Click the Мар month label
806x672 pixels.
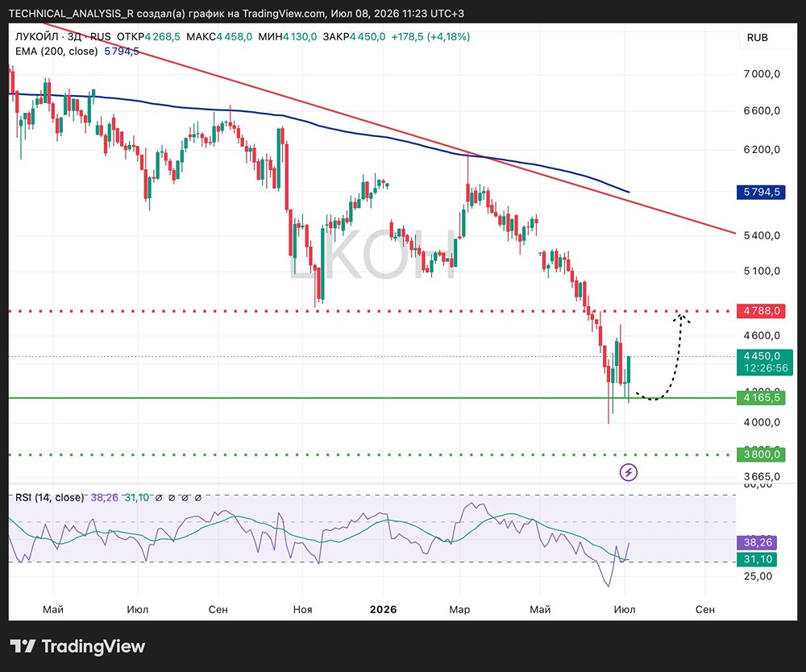click(459, 609)
